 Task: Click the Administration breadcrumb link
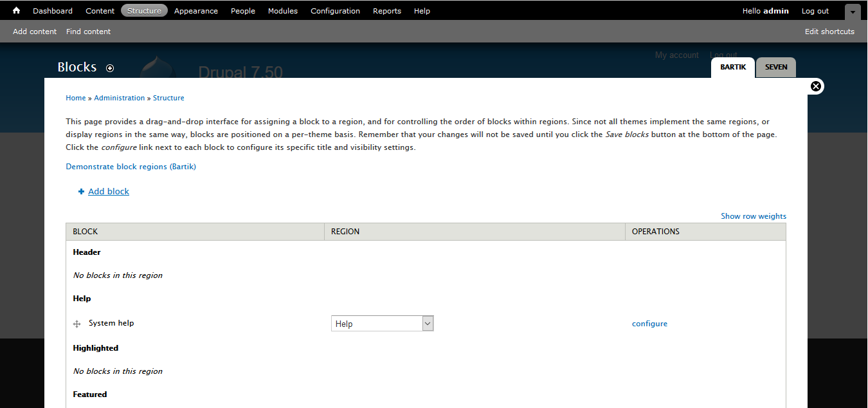coord(120,98)
